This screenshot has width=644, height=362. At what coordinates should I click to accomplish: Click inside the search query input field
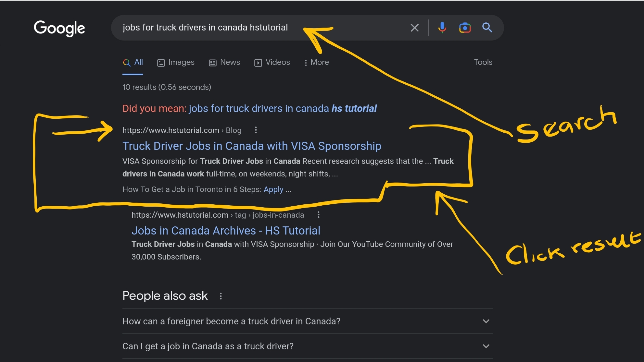tap(227, 28)
